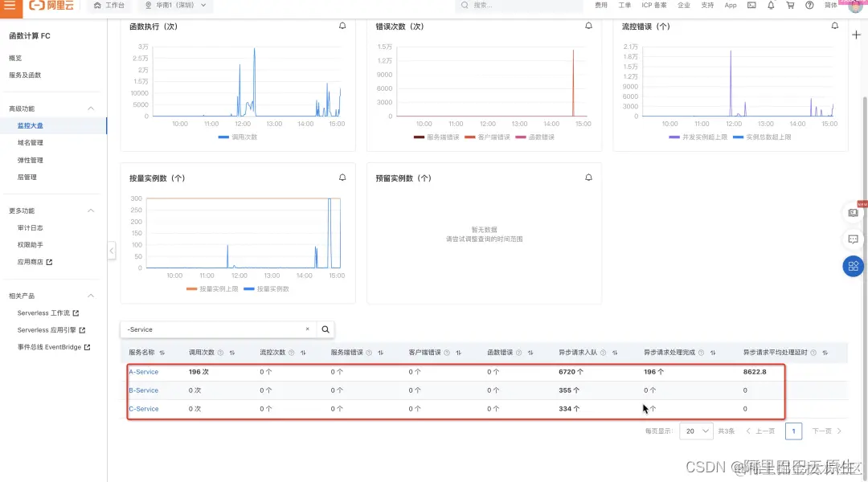Go to 工作台 from top bar
Screen dimensions: 868x482
point(109,5)
